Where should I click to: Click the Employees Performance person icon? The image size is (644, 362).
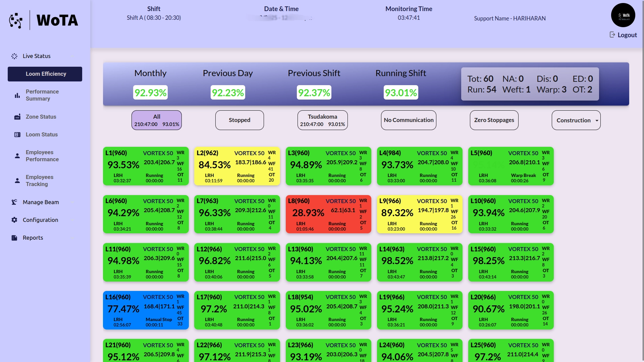(x=17, y=156)
